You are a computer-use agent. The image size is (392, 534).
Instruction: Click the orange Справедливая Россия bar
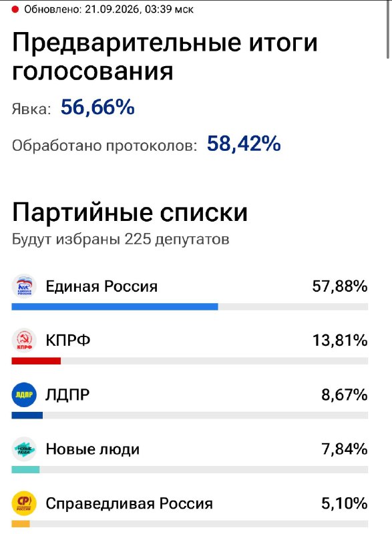click(21, 524)
